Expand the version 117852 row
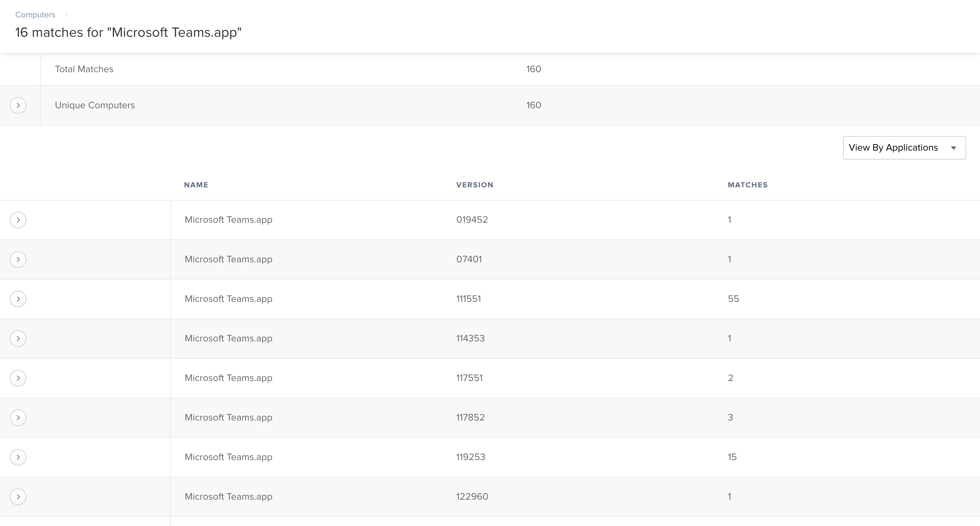980x526 pixels. 18,417
